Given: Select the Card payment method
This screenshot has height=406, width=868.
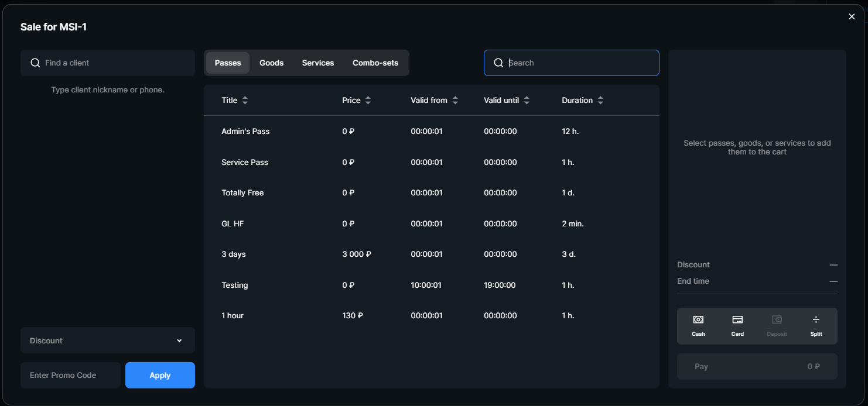Looking at the screenshot, I should (737, 326).
